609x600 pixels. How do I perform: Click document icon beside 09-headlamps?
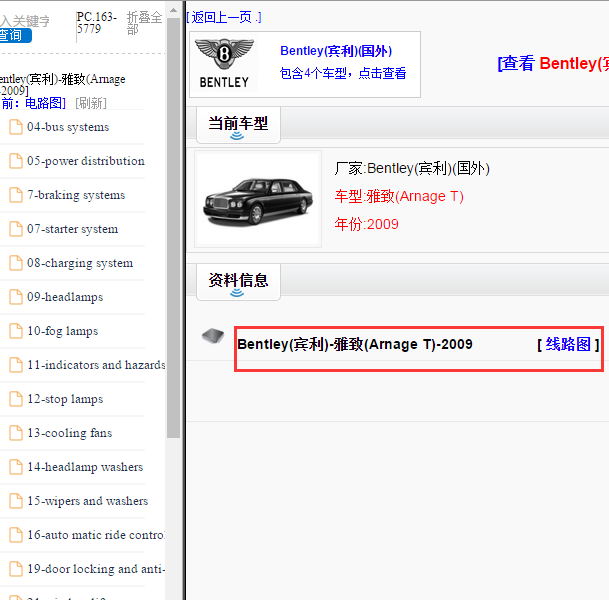[16, 297]
